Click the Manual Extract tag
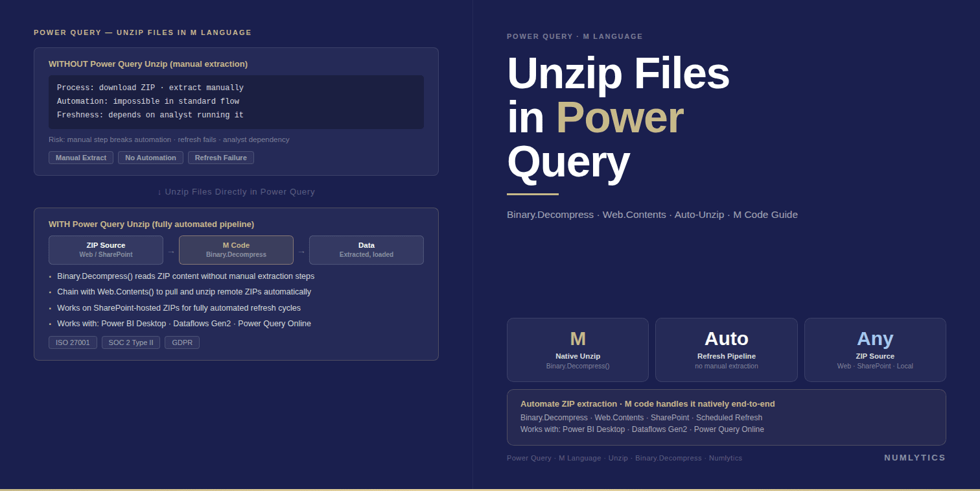This screenshot has width=980, height=491. [81, 158]
